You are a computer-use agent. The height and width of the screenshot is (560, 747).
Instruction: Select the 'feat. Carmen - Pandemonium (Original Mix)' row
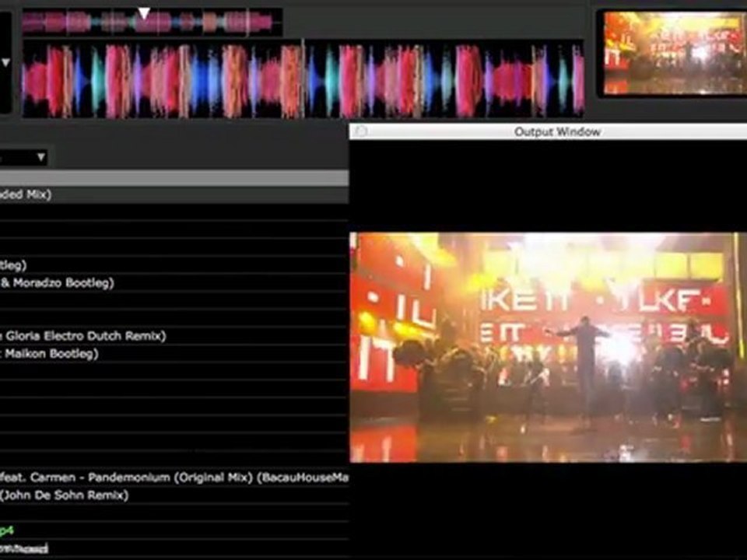point(174,477)
